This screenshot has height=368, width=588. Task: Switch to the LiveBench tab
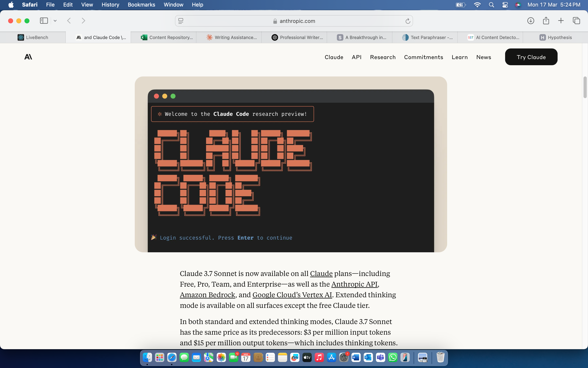click(x=33, y=37)
